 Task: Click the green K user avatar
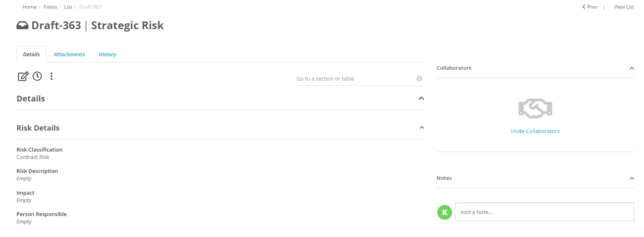[445, 212]
